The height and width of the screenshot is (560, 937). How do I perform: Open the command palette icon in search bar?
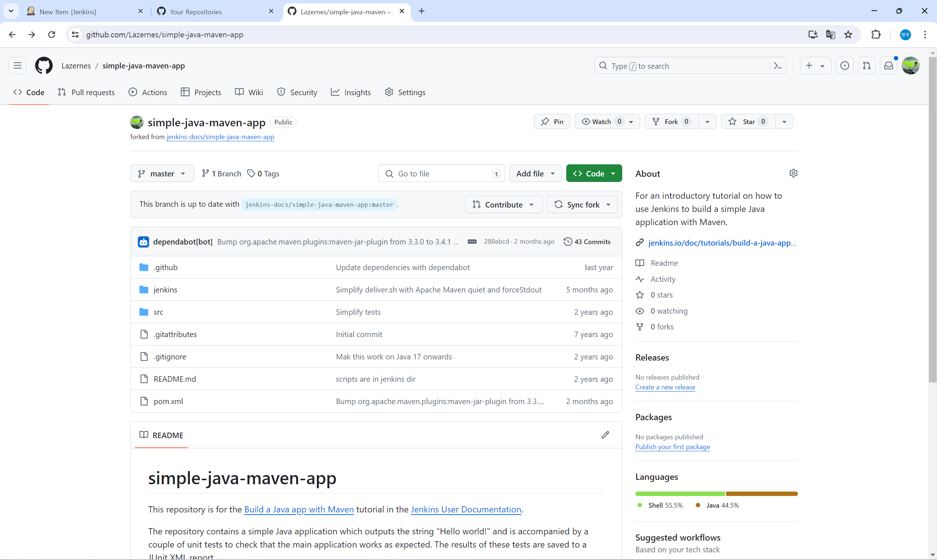(x=777, y=66)
